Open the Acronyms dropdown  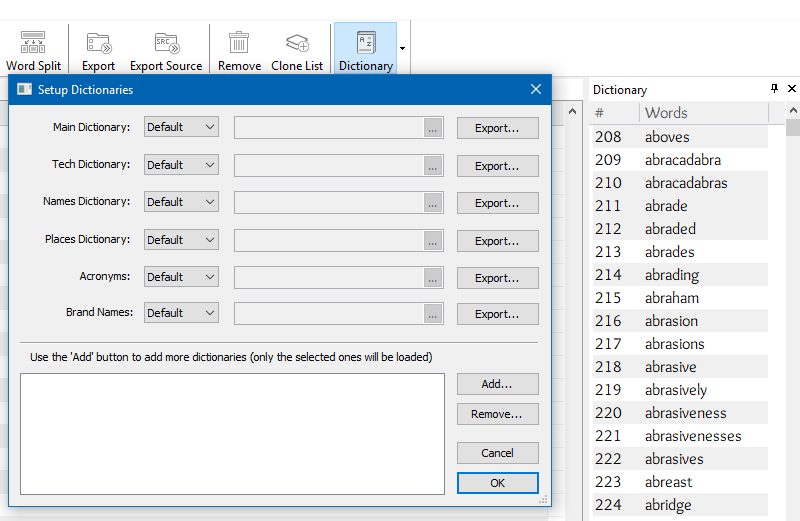coord(181,277)
